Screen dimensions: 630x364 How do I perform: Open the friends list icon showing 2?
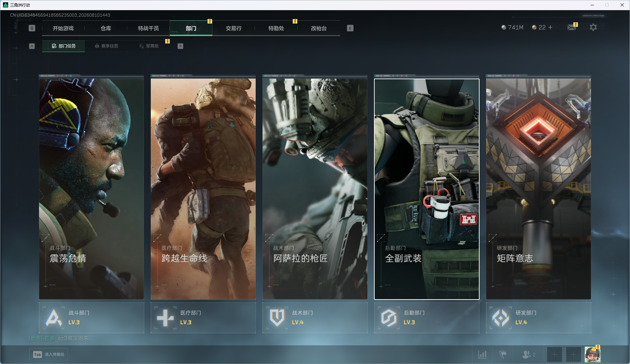click(528, 355)
